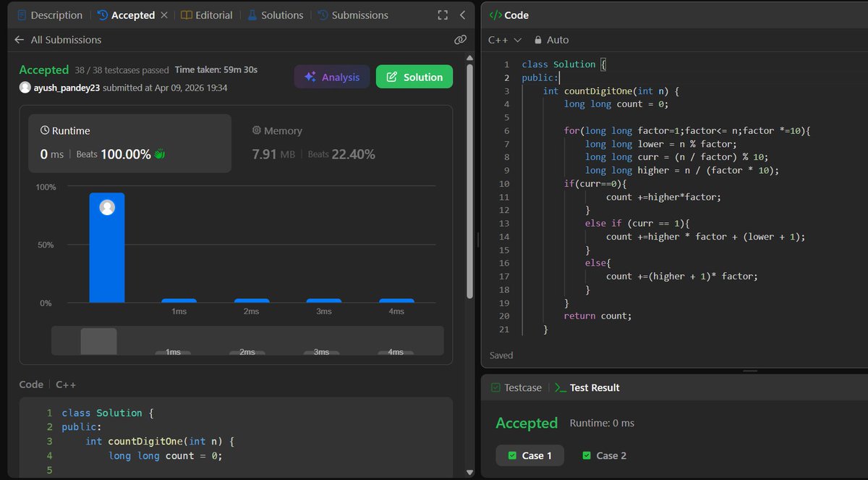Viewport: 868px width, 480px height.
Task: Open the Solutions tab
Action: click(275, 15)
